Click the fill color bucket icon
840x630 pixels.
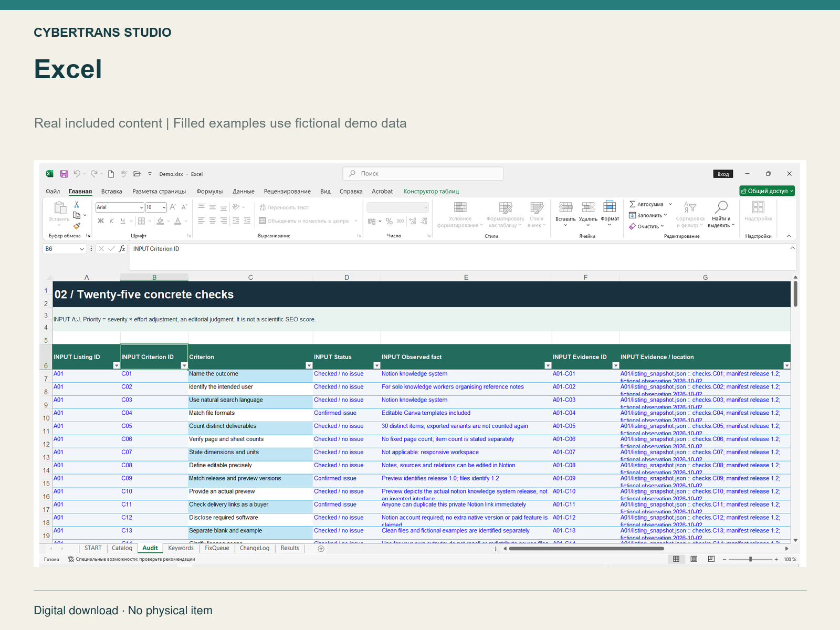point(161,221)
